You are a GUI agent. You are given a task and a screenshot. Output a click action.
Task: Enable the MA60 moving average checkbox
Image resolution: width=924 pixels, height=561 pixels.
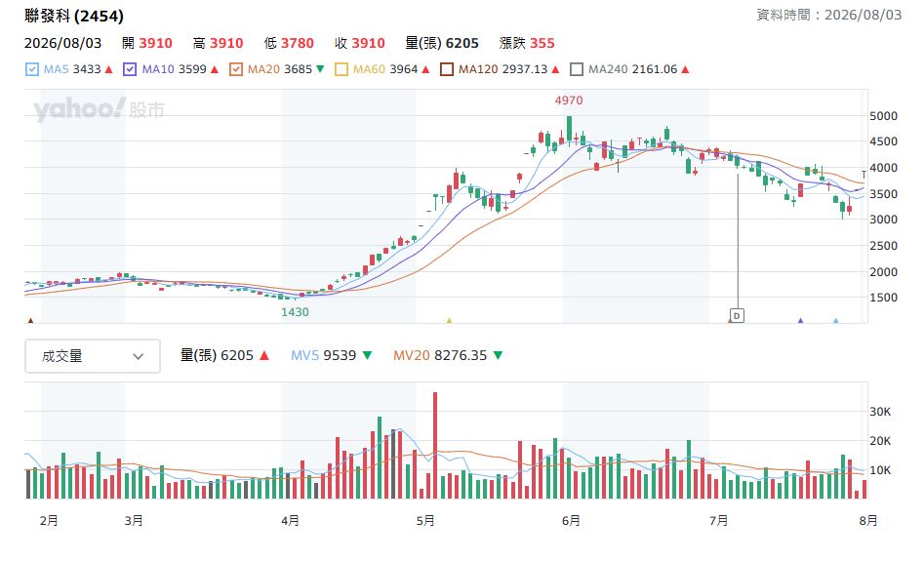coord(341,69)
